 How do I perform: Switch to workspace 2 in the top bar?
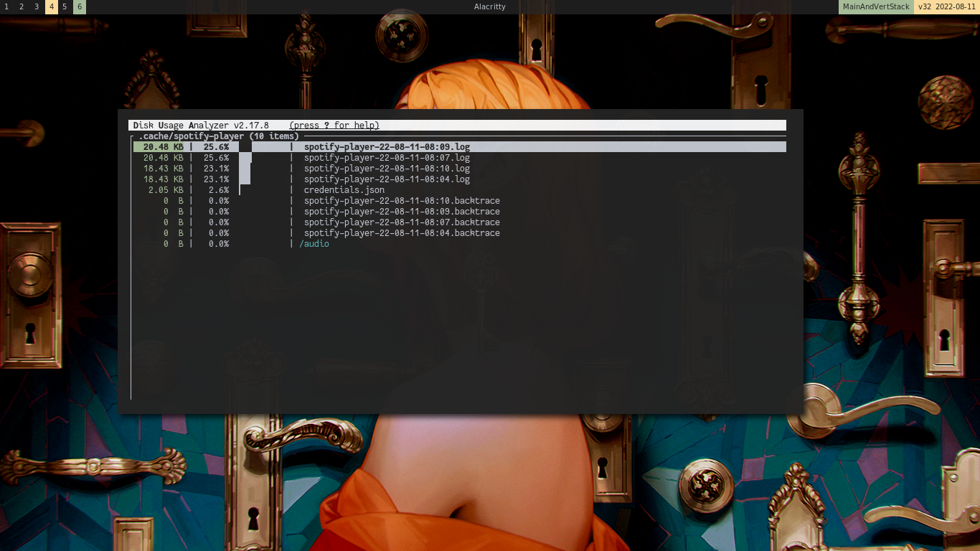coord(22,7)
